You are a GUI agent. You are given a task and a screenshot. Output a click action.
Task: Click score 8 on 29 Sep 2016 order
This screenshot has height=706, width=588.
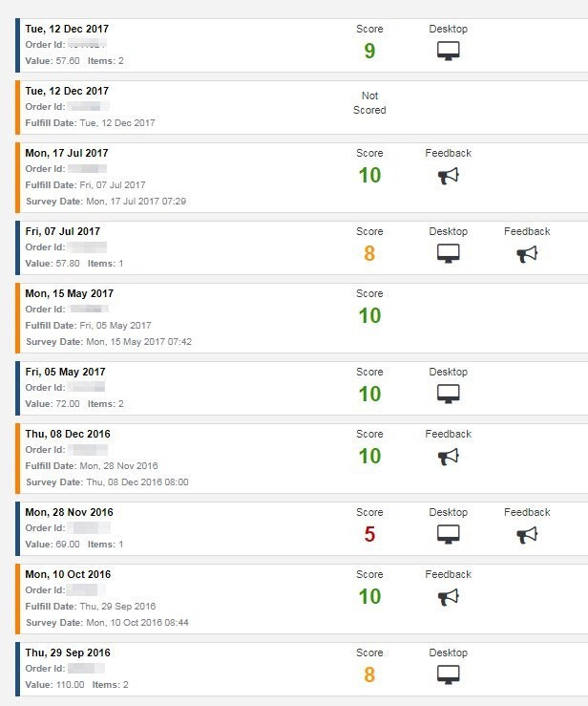click(369, 675)
